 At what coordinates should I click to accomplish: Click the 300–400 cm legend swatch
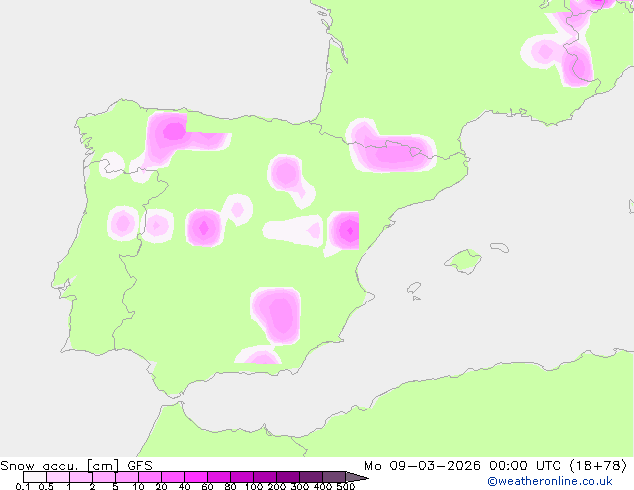pyautogui.click(x=311, y=477)
